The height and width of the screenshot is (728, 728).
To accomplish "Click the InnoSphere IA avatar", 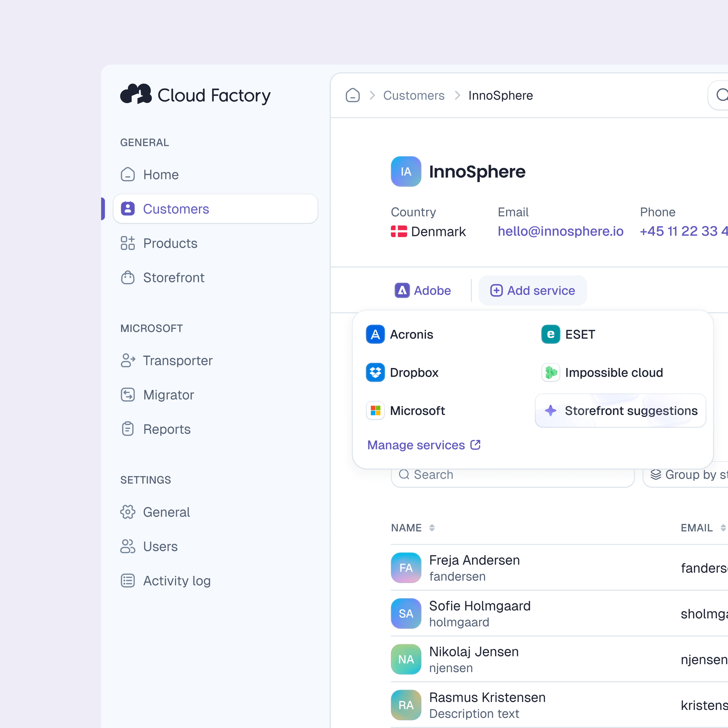I will click(x=406, y=171).
